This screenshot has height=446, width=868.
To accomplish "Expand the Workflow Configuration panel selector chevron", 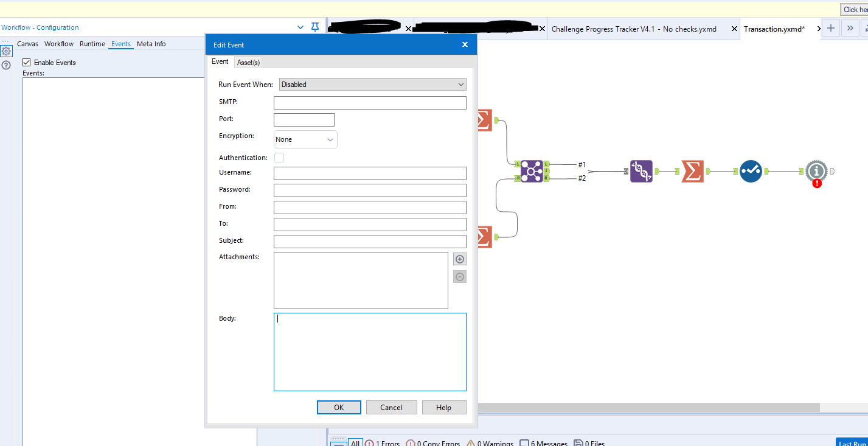I will [x=299, y=27].
